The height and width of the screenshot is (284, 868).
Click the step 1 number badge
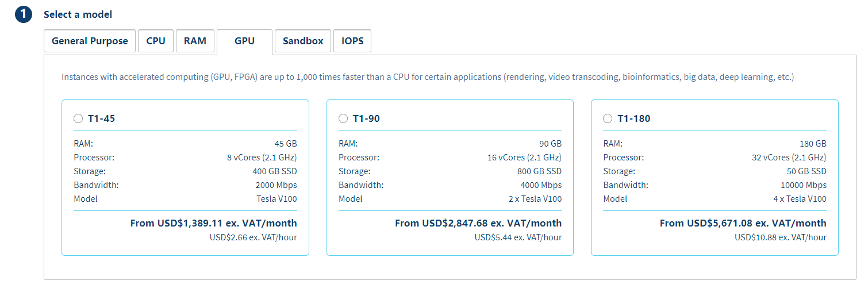coord(24,14)
